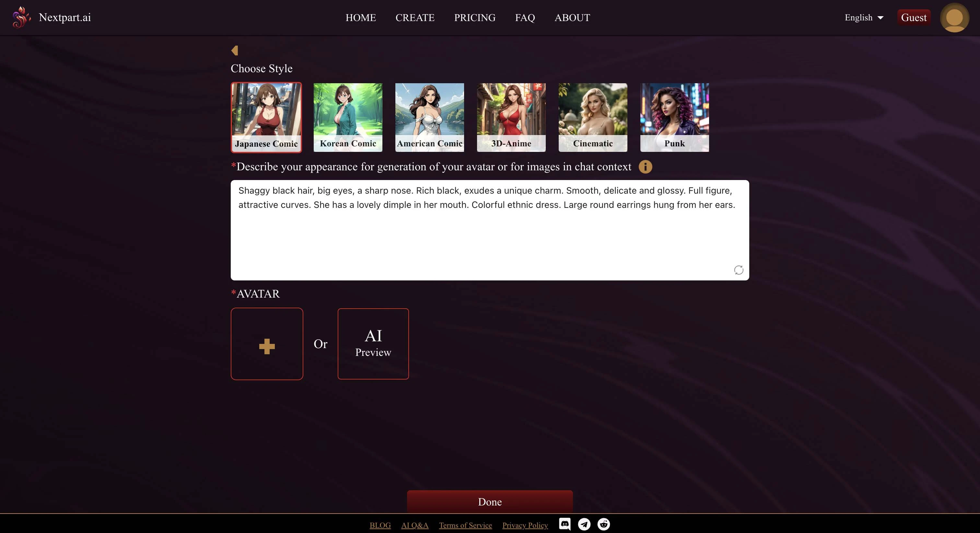
Task: Select American Comic style
Action: pyautogui.click(x=430, y=117)
